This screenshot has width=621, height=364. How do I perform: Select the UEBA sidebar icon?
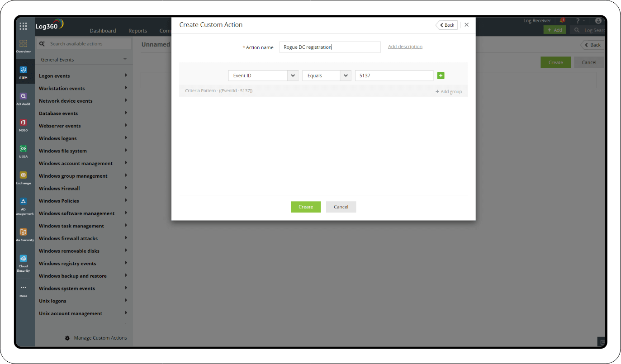click(x=23, y=149)
